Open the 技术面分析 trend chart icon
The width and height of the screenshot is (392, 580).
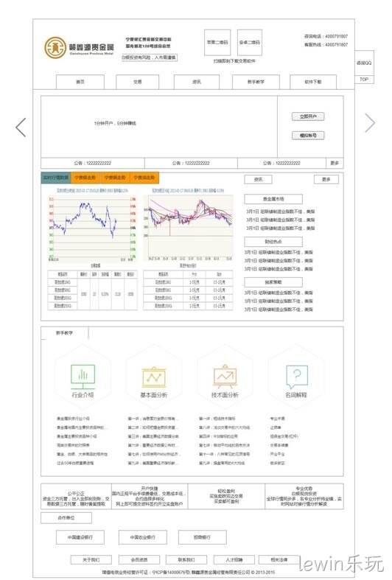tap(225, 376)
